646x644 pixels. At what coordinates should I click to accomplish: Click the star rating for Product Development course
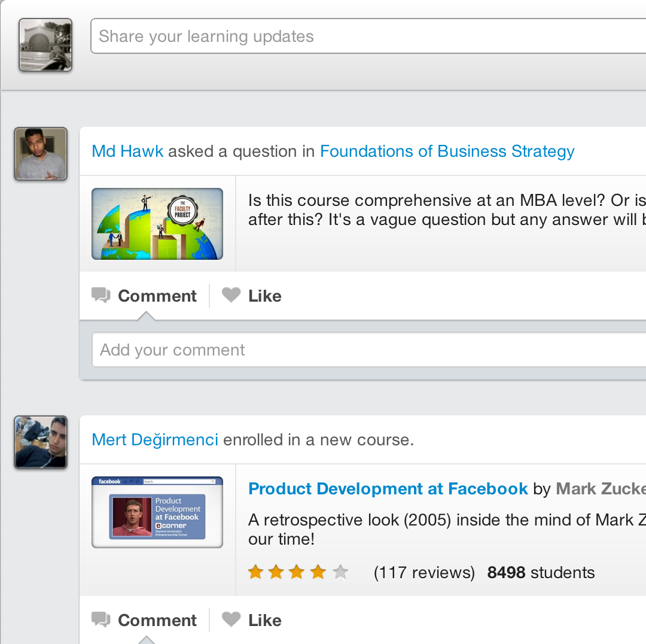[298, 572]
